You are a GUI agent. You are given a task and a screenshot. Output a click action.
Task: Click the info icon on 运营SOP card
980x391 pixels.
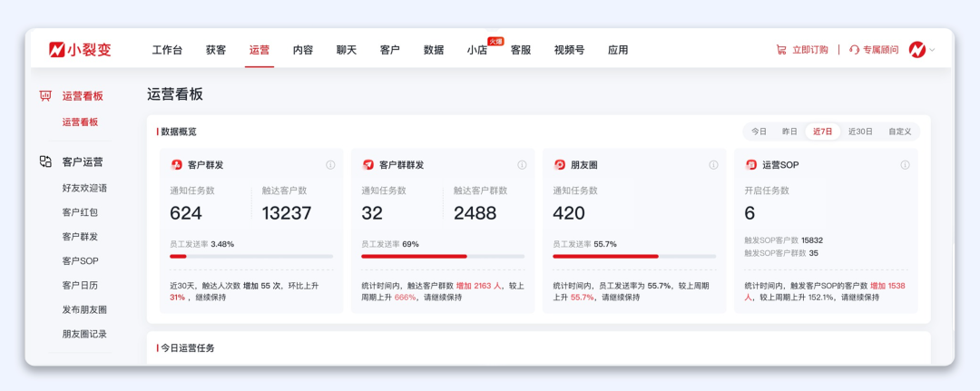coord(905,165)
